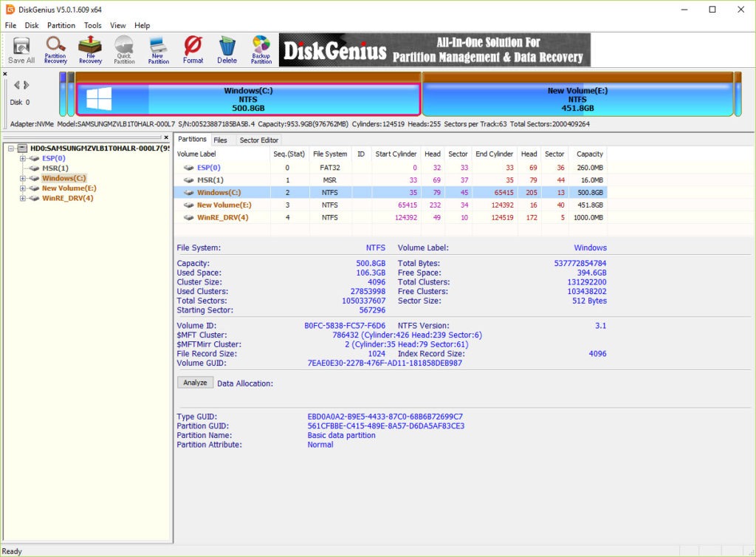This screenshot has width=756, height=557.
Task: Select HD0:SAMSUNGMZVLB1T0HALR disk in tree
Action: (x=100, y=148)
